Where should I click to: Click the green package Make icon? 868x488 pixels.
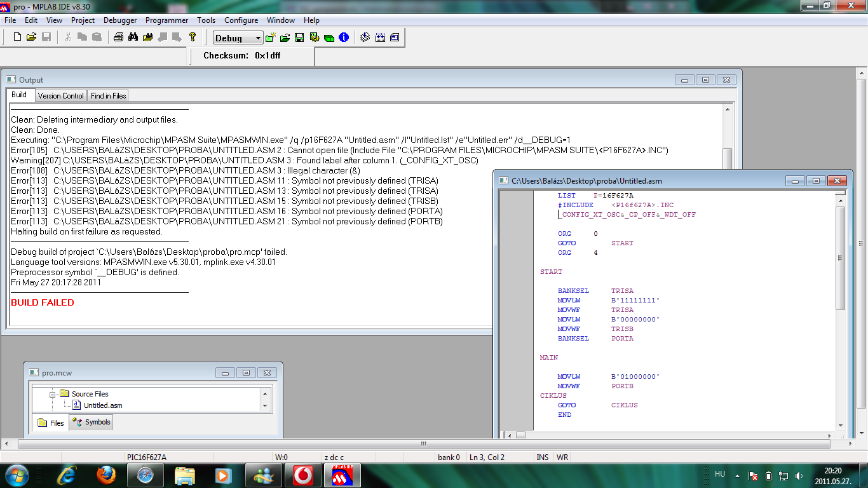(329, 37)
